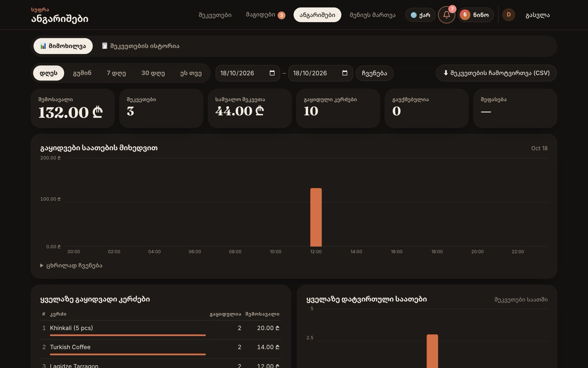Image resolution: width=588 pixels, height=368 pixels.
Task: Open მაგიდები nav item
Action: coord(265,15)
